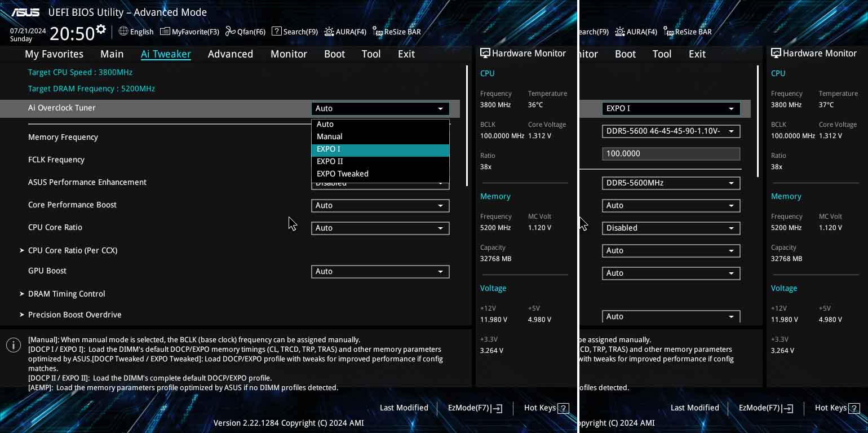Click ReSize BAR in the right screenshot
The width and height of the screenshot is (868, 433).
(688, 32)
